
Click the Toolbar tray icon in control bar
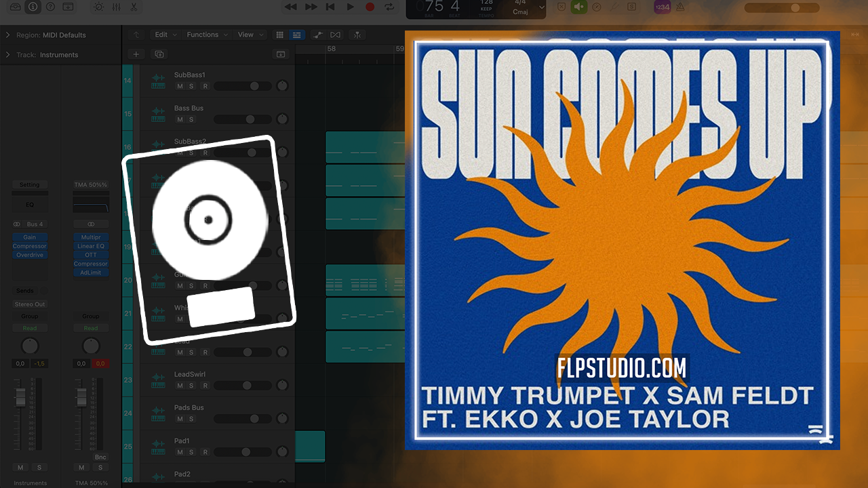pos(68,7)
